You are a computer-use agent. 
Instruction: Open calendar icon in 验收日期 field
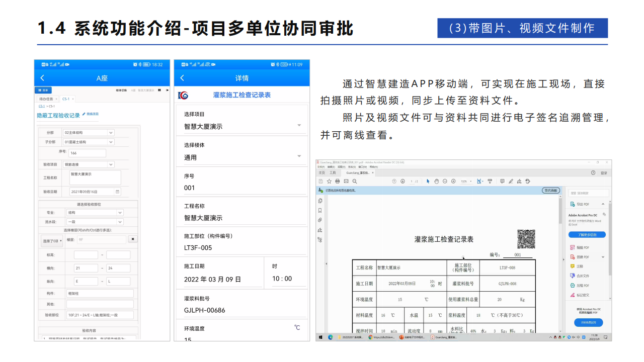tap(118, 192)
